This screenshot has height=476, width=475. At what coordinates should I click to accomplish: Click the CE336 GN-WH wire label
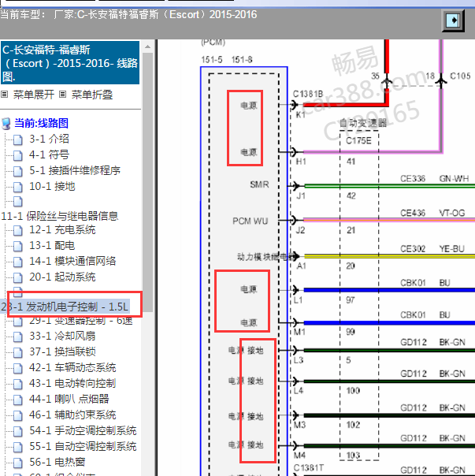coord(434,179)
